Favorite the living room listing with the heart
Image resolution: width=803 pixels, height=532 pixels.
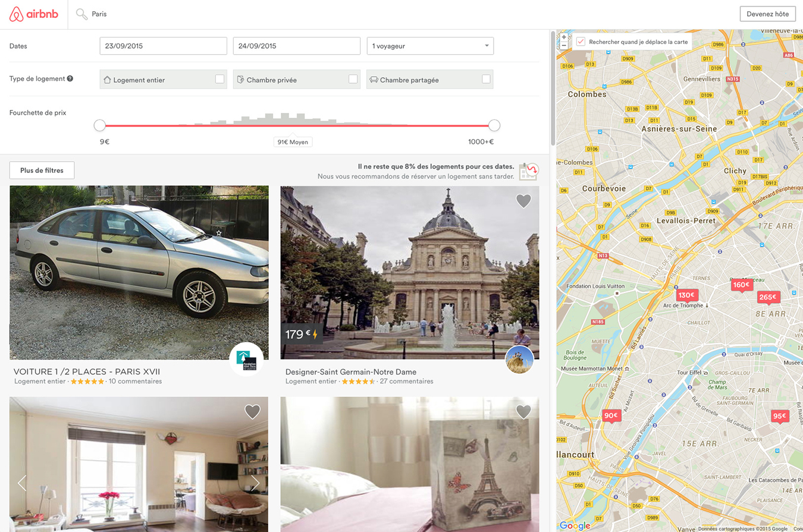pos(253,411)
